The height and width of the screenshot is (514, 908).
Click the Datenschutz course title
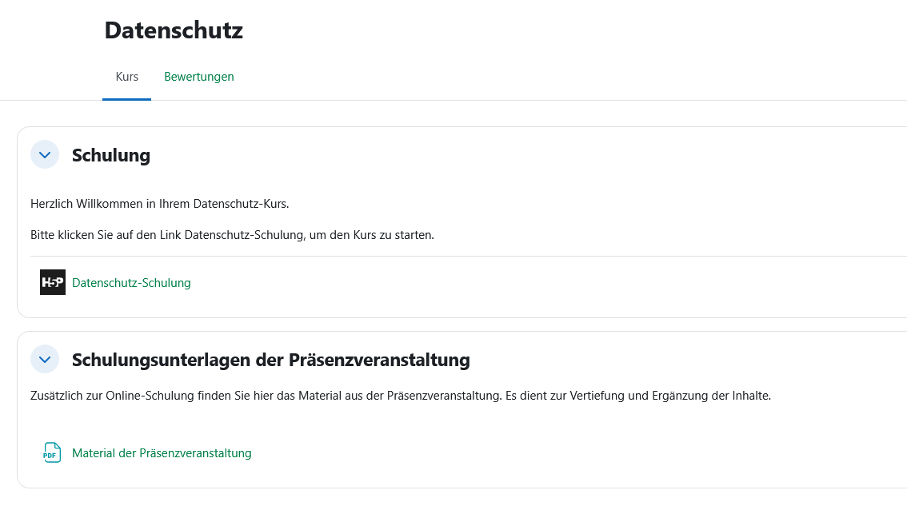173,31
